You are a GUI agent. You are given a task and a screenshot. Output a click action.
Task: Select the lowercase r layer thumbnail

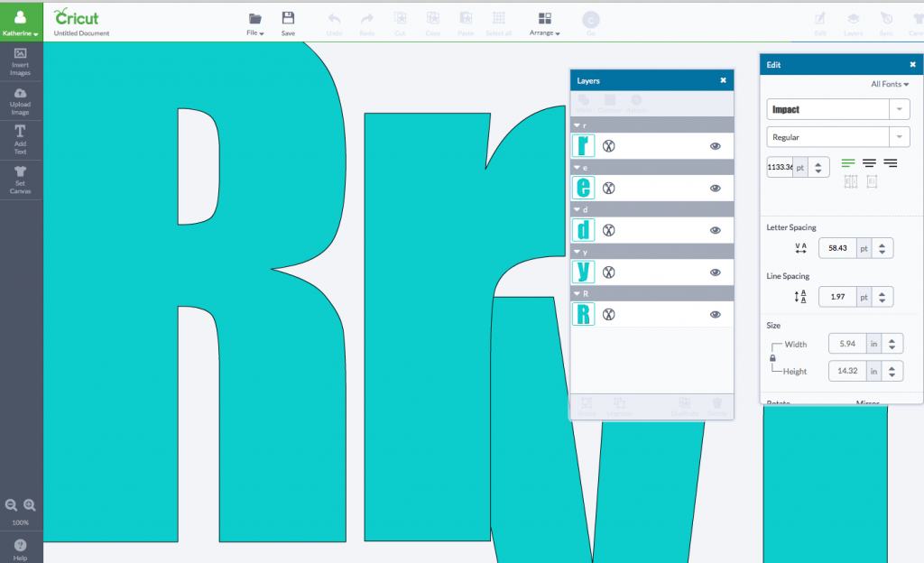pos(584,146)
